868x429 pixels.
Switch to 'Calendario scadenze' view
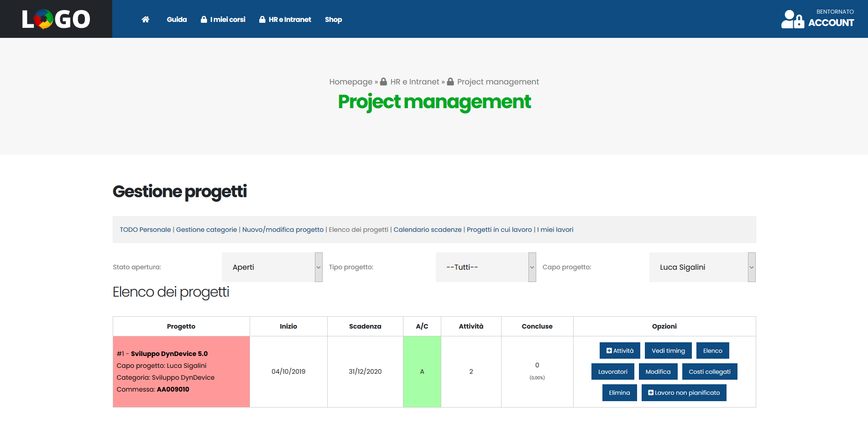(428, 230)
